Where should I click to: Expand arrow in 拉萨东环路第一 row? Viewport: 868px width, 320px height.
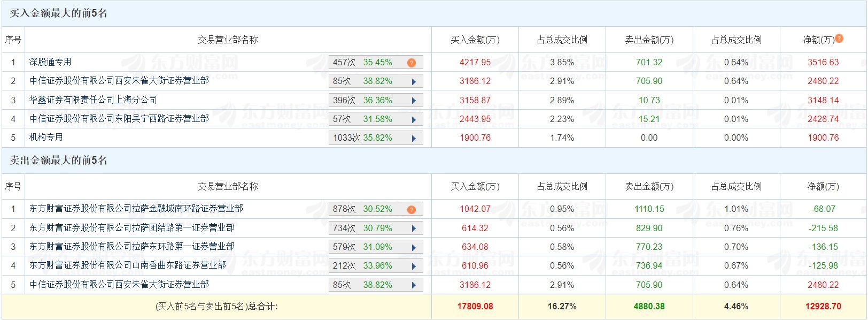[414, 247]
